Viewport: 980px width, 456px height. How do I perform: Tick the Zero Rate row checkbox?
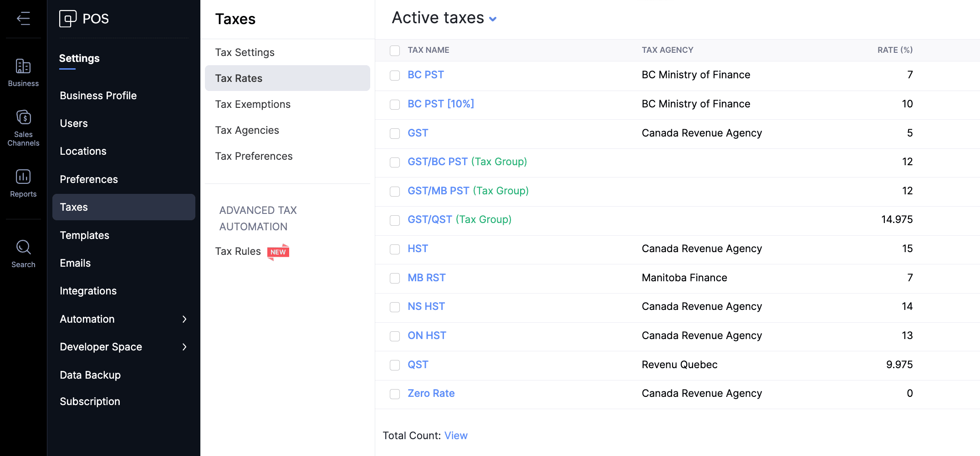click(x=395, y=394)
